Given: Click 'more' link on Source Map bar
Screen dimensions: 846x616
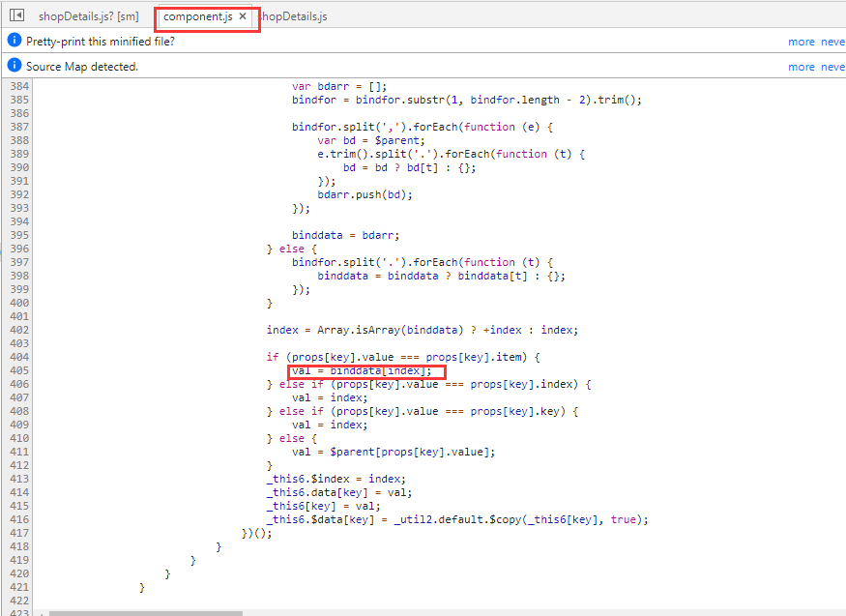Looking at the screenshot, I should coord(802,67).
